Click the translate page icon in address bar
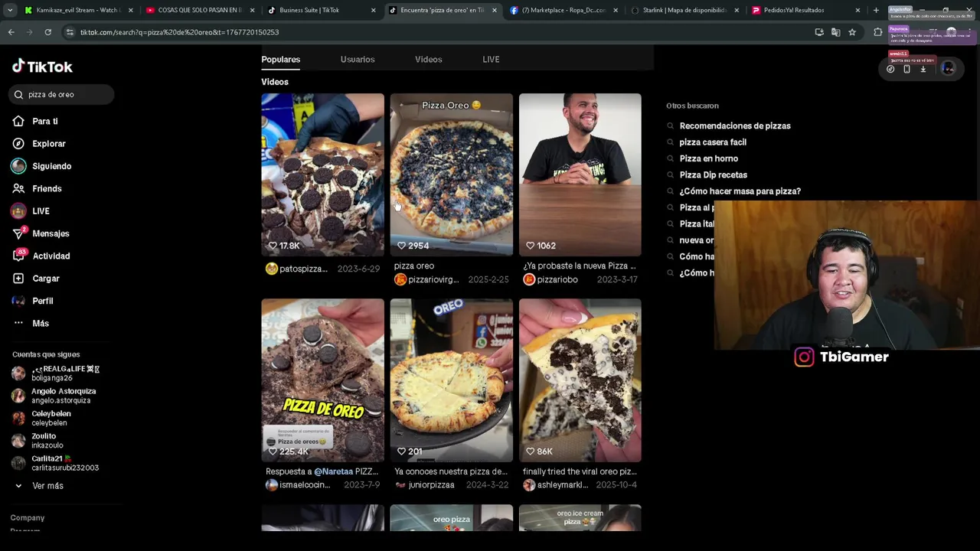This screenshot has height=551, width=980. coord(835,32)
